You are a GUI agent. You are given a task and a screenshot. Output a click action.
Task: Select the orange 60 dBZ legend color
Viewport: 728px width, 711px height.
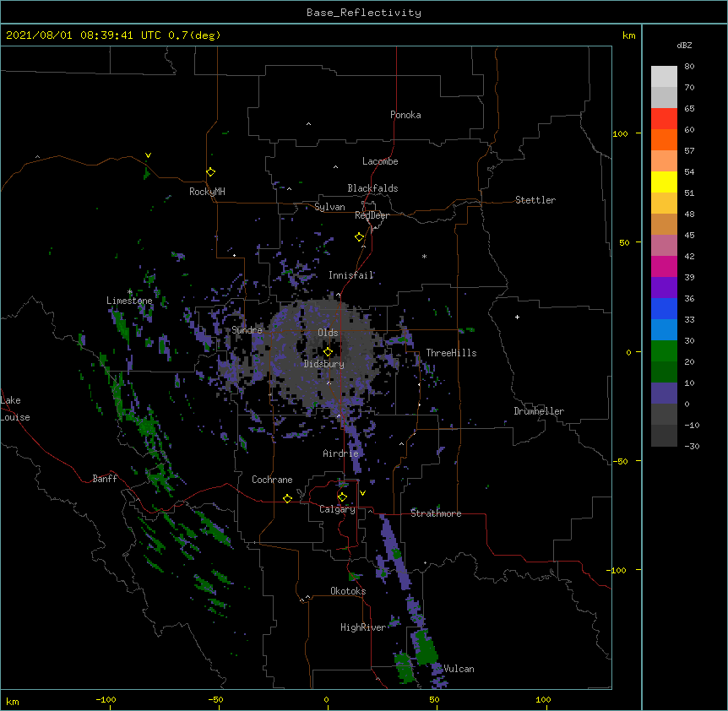coord(664,139)
